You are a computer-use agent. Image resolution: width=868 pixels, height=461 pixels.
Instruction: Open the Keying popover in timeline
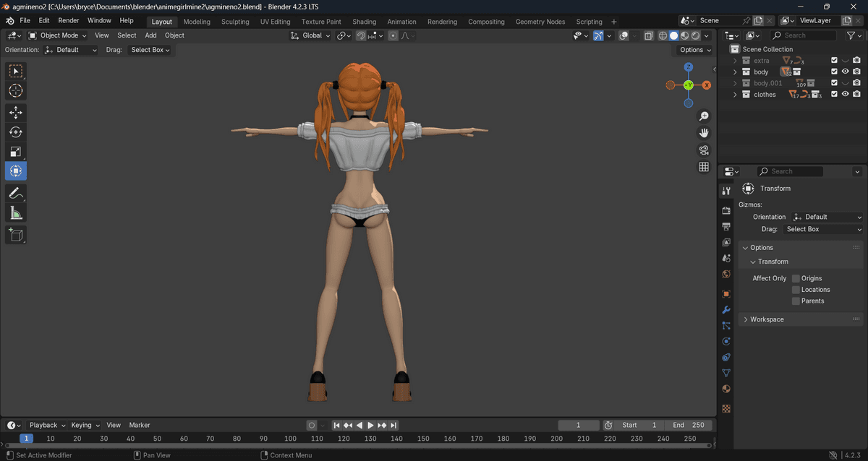coord(85,425)
